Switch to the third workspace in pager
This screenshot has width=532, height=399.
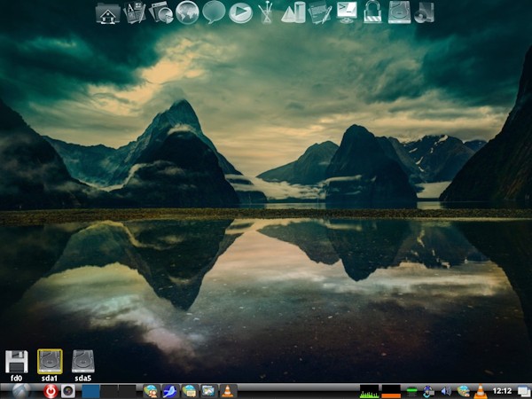(x=127, y=391)
